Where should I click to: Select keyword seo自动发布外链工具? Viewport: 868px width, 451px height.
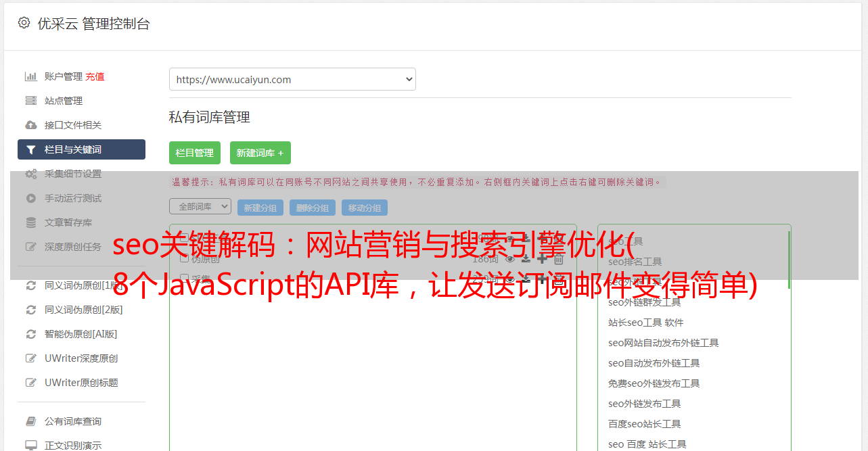click(x=654, y=363)
